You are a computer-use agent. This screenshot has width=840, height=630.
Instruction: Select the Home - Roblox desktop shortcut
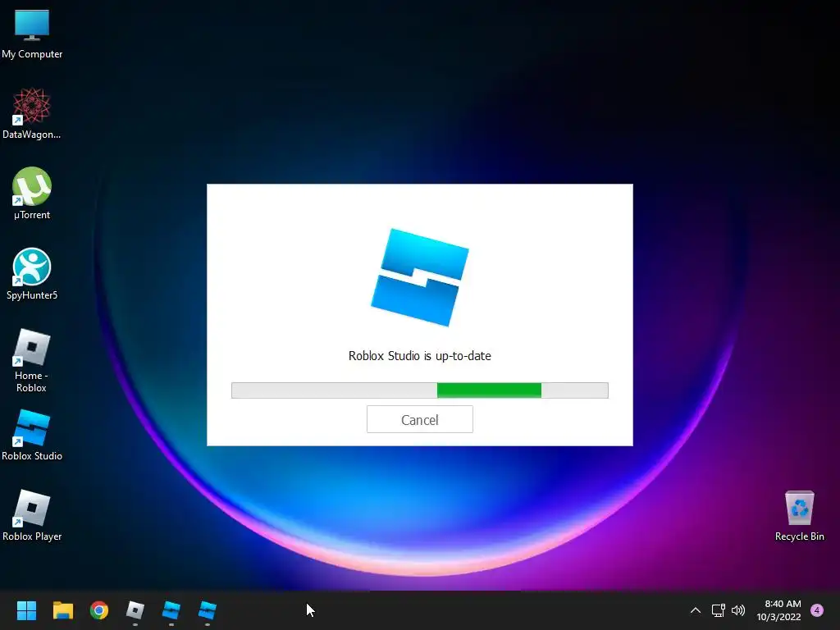32,361
